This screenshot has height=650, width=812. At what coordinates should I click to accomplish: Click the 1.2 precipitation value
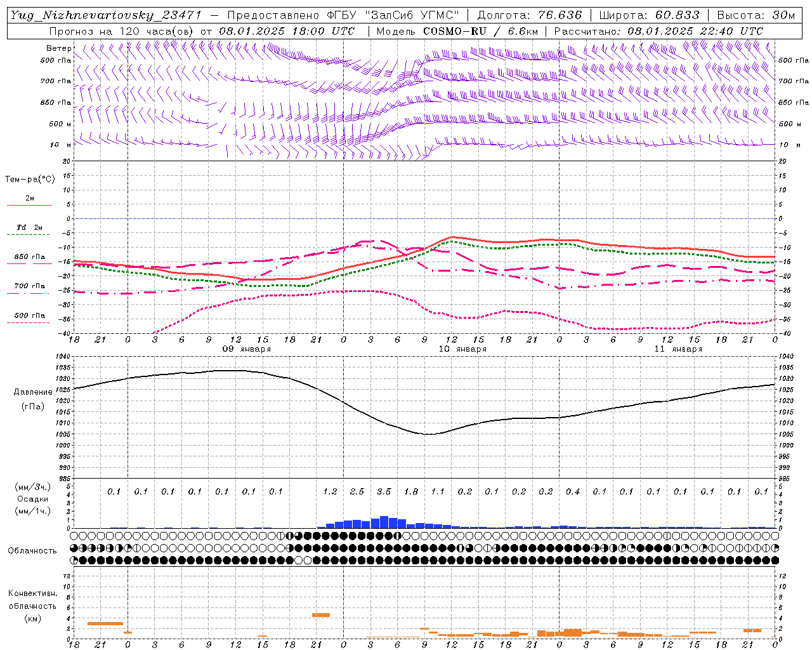(x=330, y=491)
